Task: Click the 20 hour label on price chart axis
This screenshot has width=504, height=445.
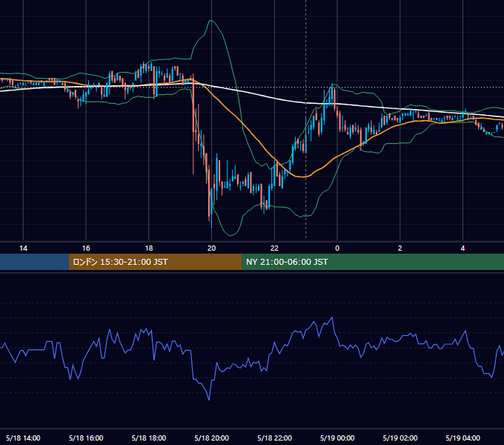Action: (211, 248)
